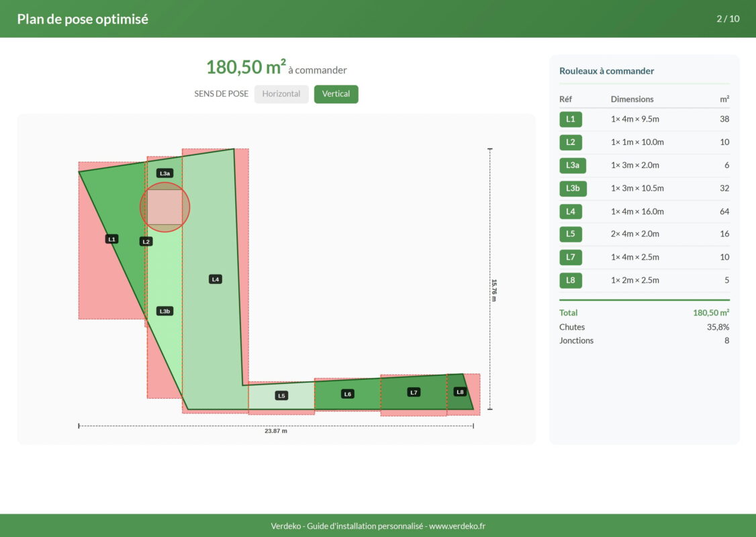Image resolution: width=756 pixels, height=537 pixels.
Task: Select the L1 badge in the rolls table
Action: [570, 119]
